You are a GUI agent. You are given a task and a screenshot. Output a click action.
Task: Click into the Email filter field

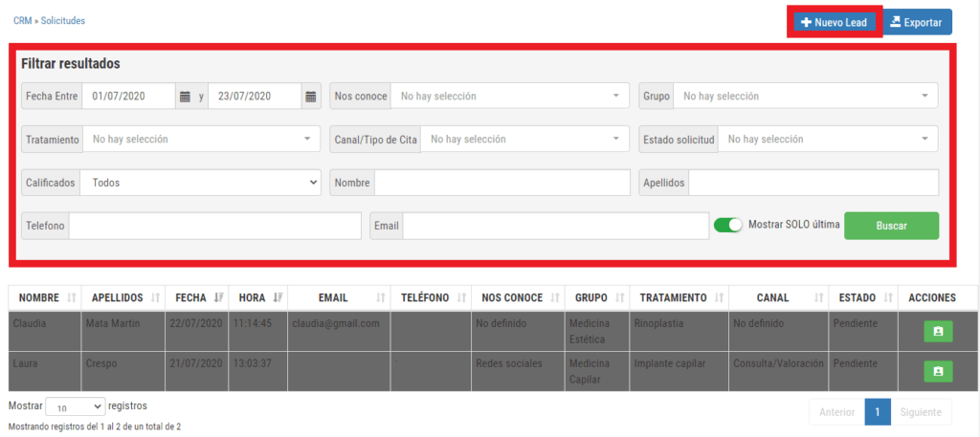click(x=555, y=226)
